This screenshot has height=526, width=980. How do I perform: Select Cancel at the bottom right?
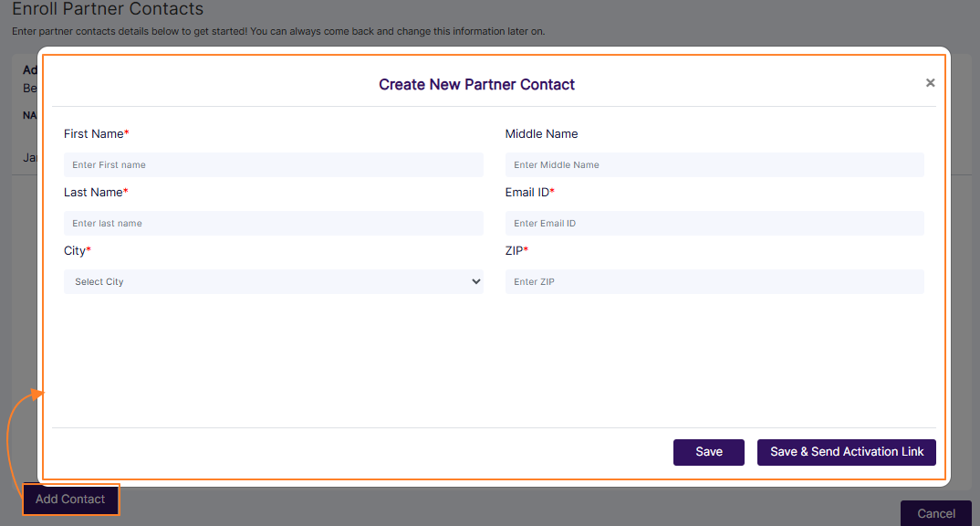[x=936, y=513]
